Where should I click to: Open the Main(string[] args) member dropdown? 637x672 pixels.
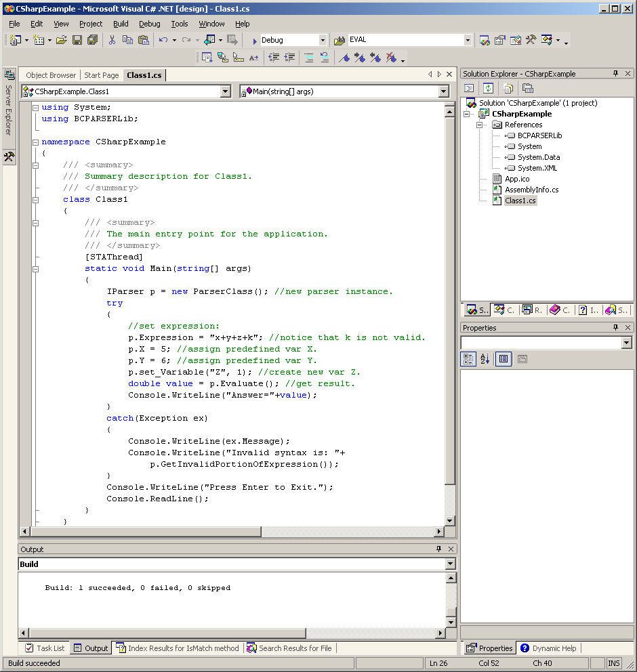click(x=444, y=91)
